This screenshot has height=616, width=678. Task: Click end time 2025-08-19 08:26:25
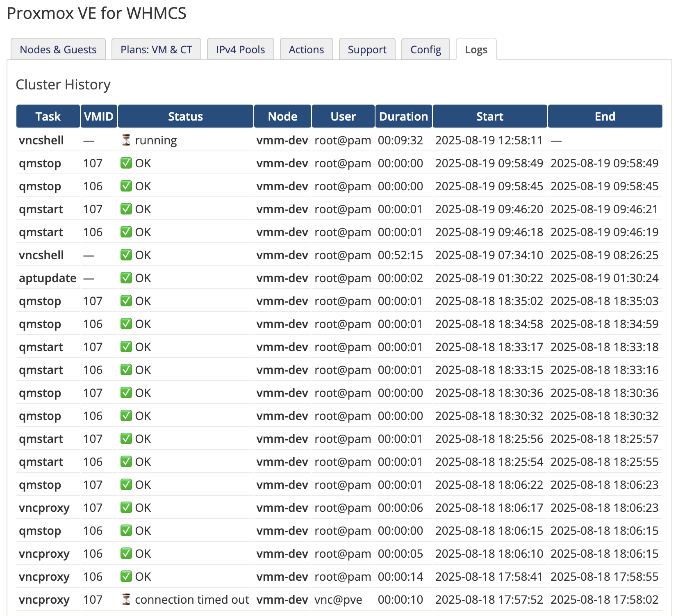point(604,255)
